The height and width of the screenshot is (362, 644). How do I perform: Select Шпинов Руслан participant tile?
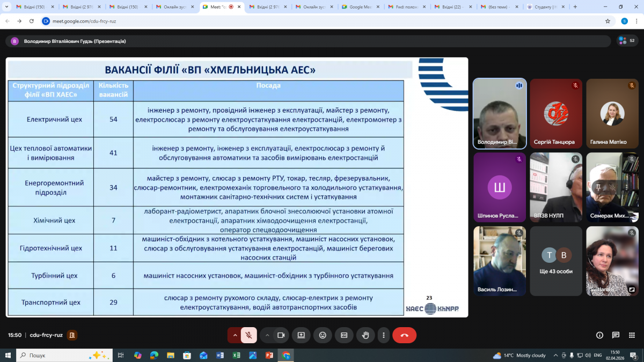(x=500, y=187)
